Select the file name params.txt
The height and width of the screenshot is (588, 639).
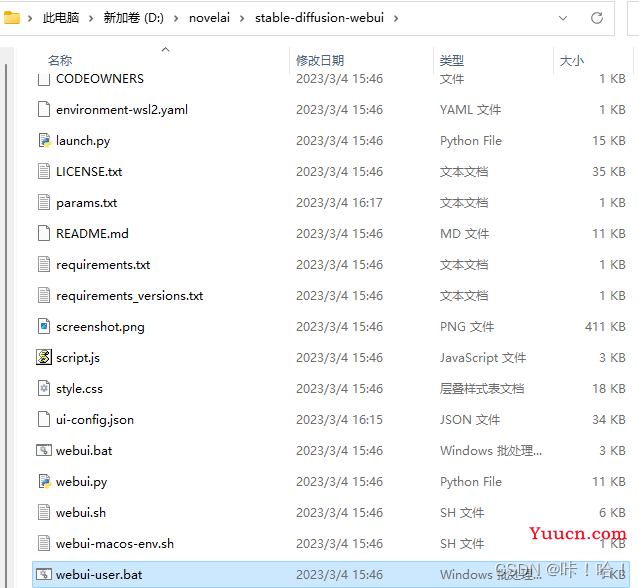86,203
